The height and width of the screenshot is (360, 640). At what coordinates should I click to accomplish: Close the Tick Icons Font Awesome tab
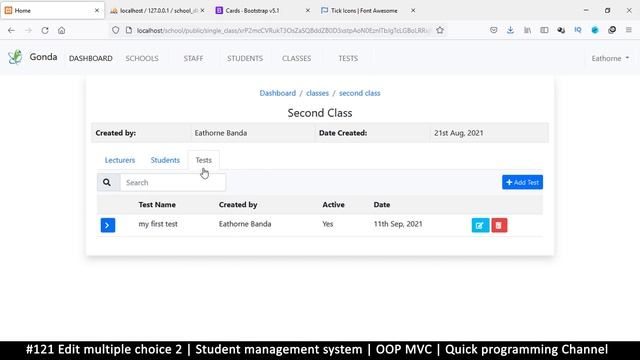point(413,11)
